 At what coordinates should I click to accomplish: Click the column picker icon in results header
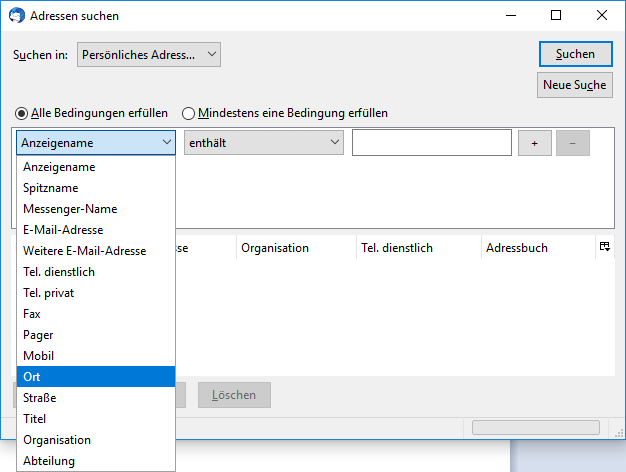point(604,247)
